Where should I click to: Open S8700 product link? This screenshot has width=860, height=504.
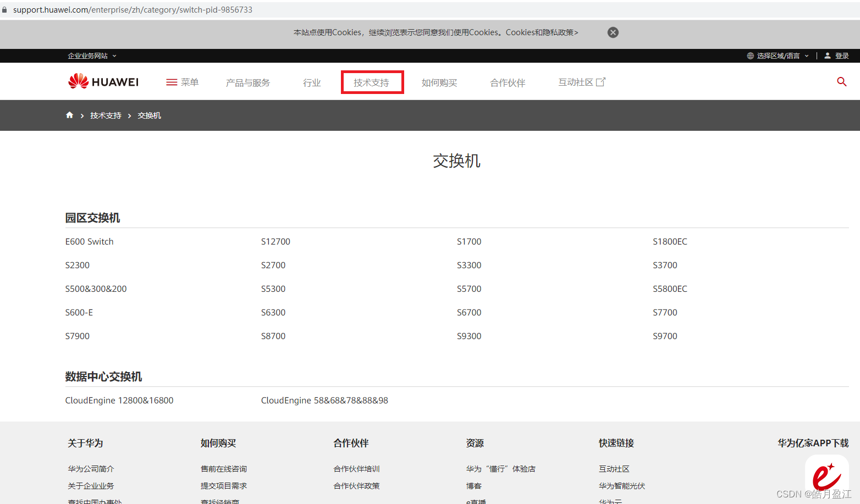tap(273, 336)
